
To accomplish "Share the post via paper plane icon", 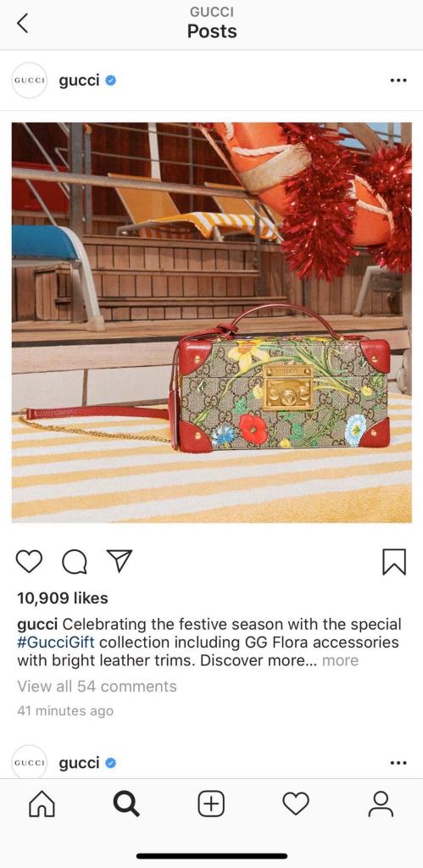I will click(x=119, y=561).
